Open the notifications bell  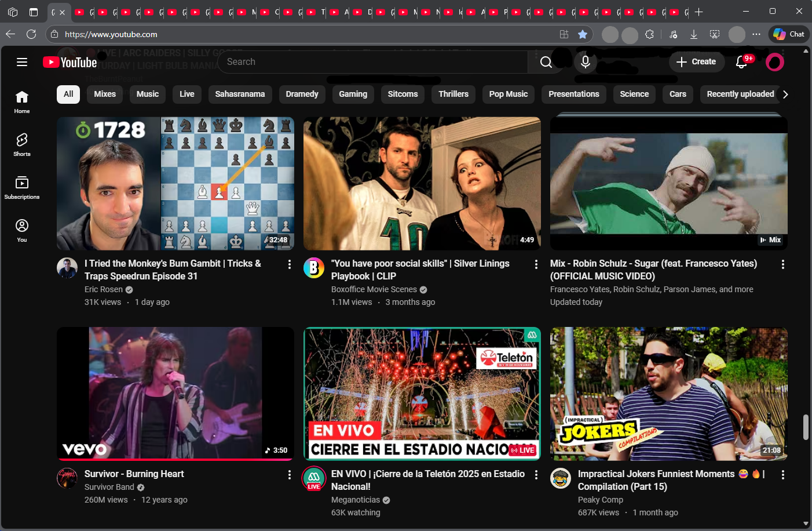click(741, 62)
